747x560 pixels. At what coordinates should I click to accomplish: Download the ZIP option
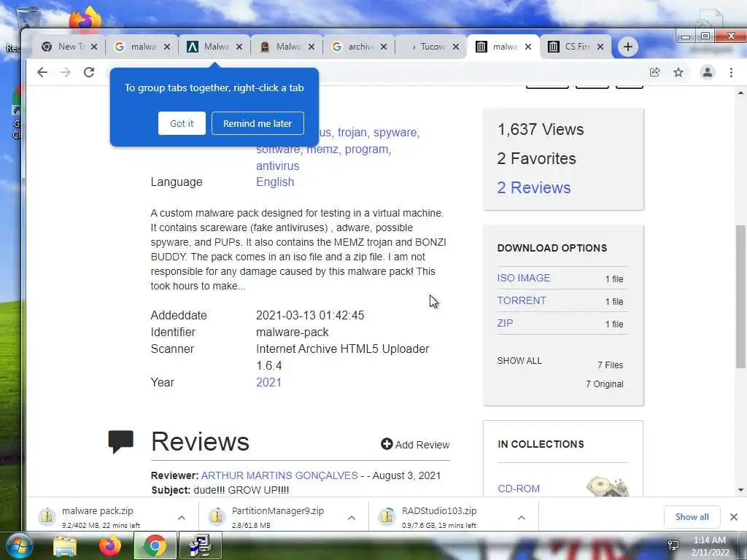coord(505,323)
